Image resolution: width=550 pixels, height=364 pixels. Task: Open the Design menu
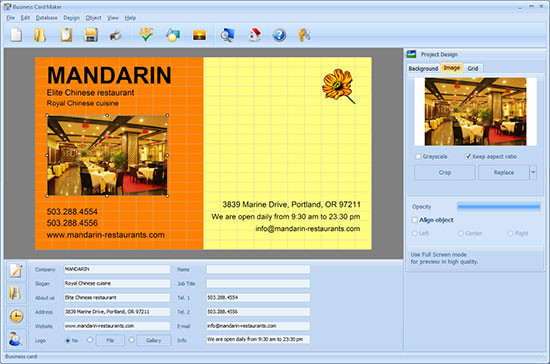[71, 18]
